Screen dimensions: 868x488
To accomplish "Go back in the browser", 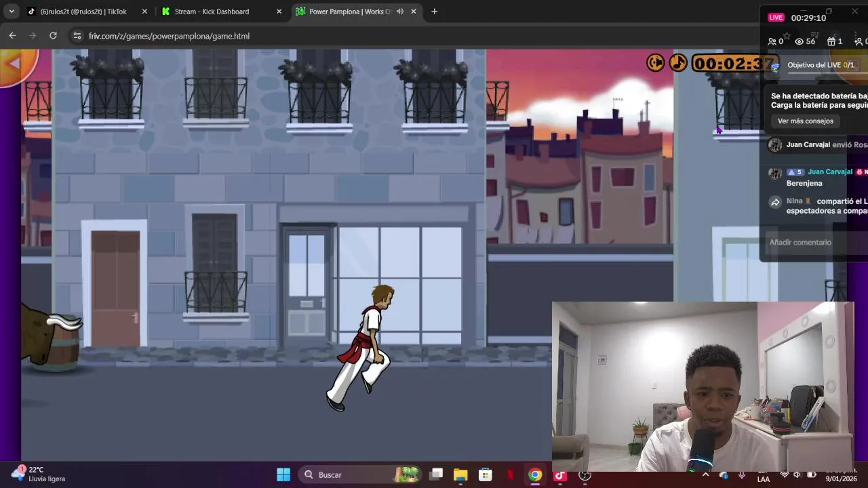I will (x=12, y=36).
